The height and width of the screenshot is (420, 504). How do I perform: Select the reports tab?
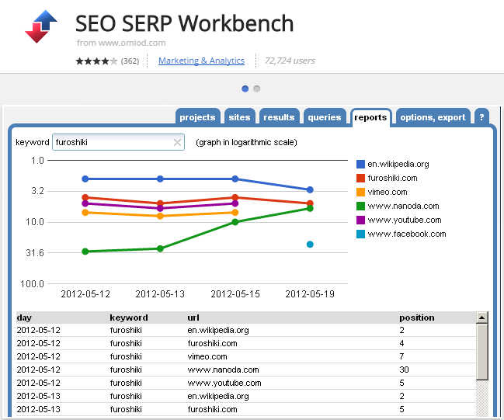(370, 117)
